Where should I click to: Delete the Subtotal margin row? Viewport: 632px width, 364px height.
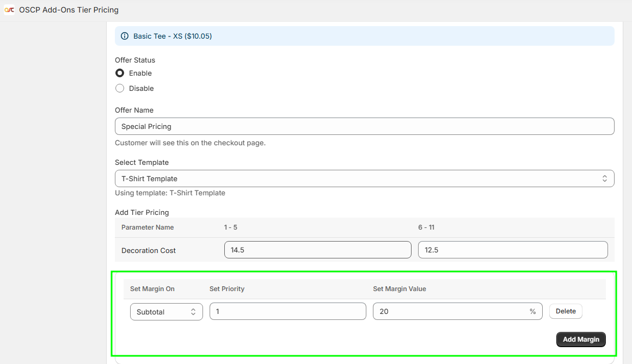(x=566, y=311)
